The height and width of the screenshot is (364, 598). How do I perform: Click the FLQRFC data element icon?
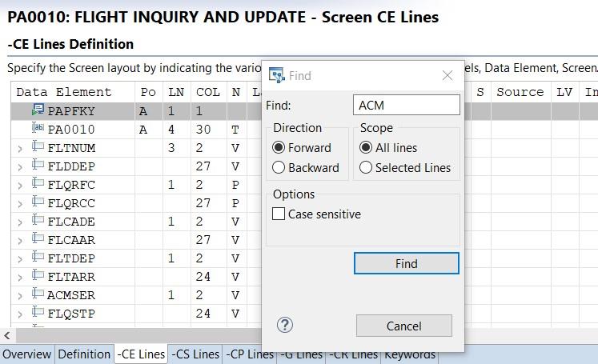pyautogui.click(x=38, y=184)
